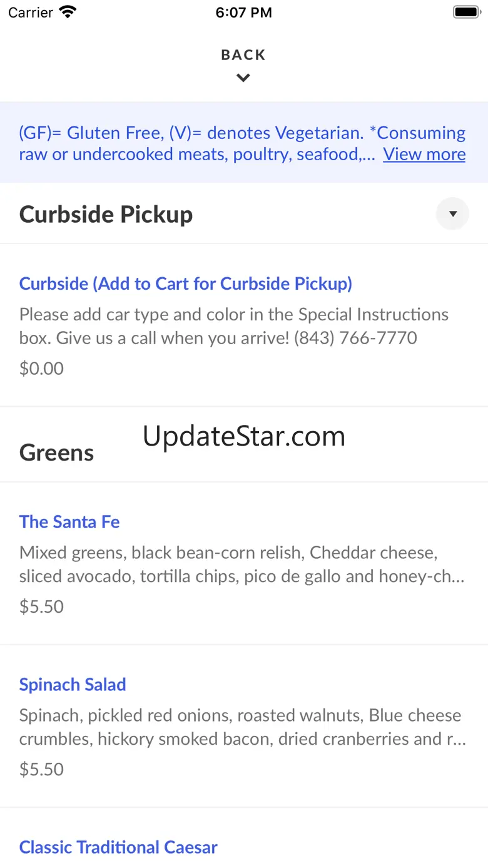Screen dimensions: 488x868
Task: Tap the curbside special instructions description
Action: coord(233,326)
